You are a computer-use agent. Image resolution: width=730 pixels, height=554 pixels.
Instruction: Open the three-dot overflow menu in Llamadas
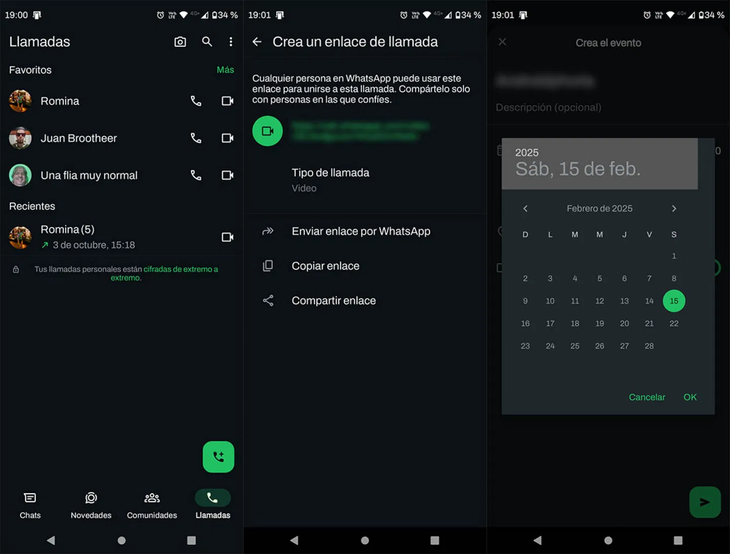[x=230, y=42]
